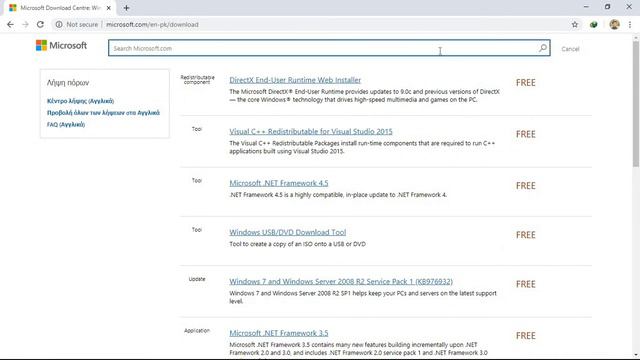Click the scrollbar down arrow
This screenshot has width=640, height=360.
click(x=636, y=355)
